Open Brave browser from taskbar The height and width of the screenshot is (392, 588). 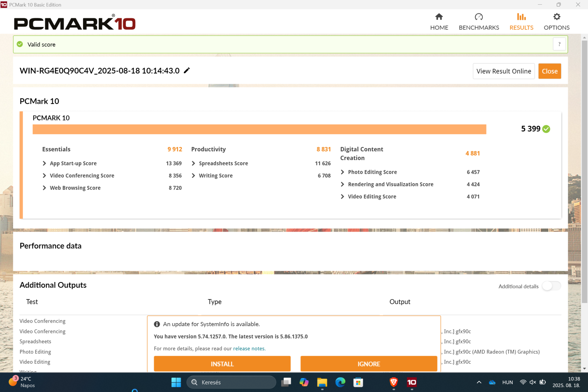(x=394, y=382)
